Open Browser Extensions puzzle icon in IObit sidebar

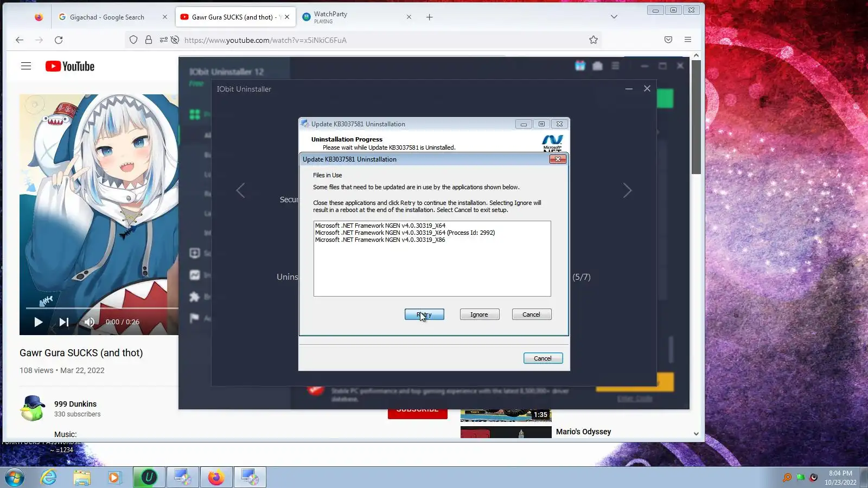click(x=195, y=297)
